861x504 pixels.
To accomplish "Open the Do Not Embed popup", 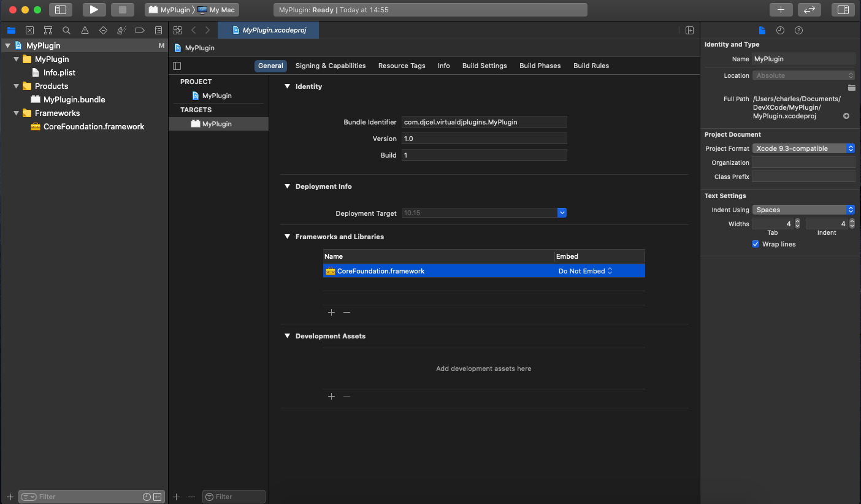I will point(585,271).
